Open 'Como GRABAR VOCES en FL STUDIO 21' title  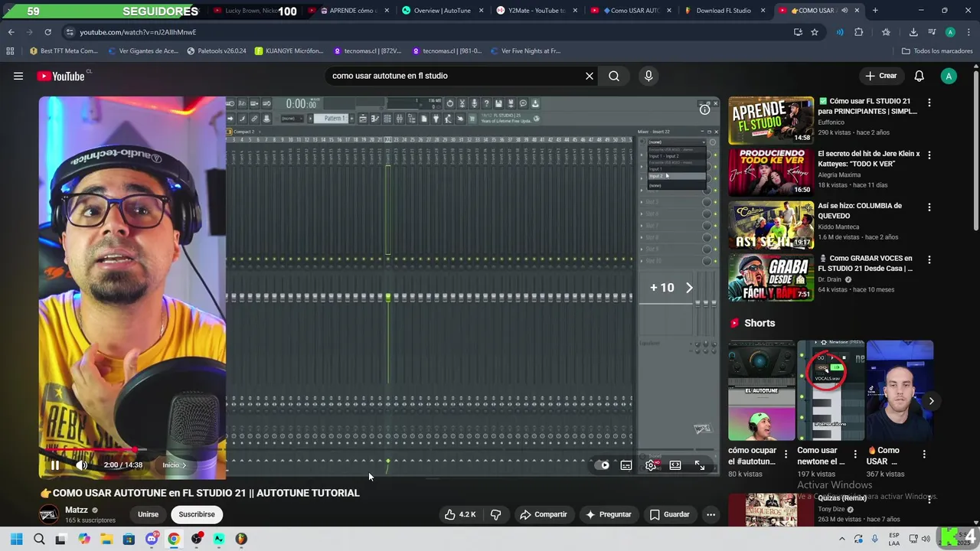click(865, 263)
